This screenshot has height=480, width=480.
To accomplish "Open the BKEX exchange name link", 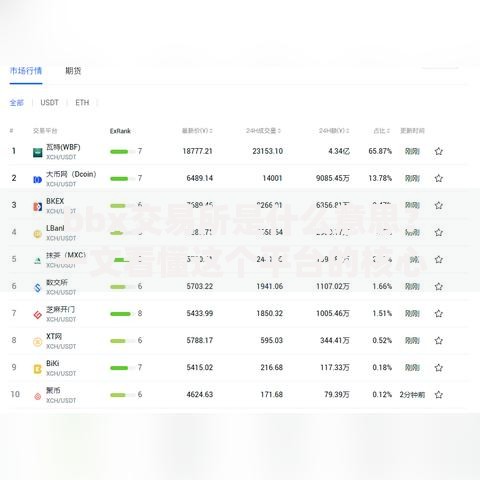I will 55,201.
